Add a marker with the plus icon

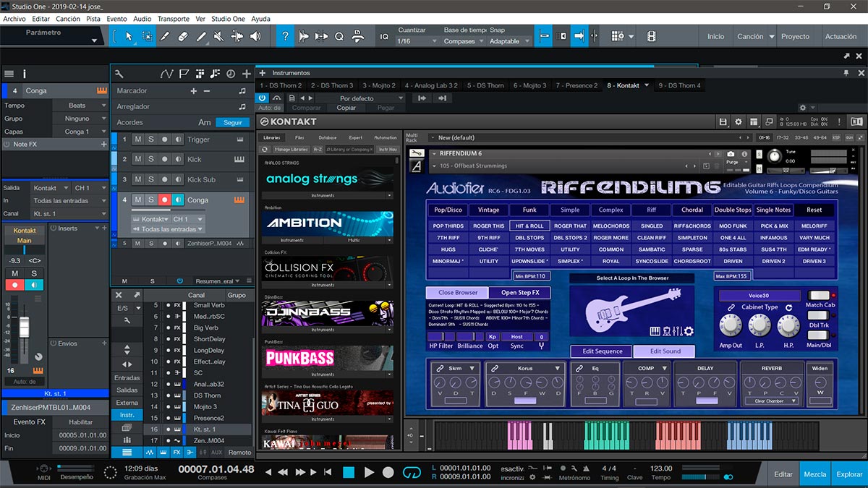click(x=193, y=91)
